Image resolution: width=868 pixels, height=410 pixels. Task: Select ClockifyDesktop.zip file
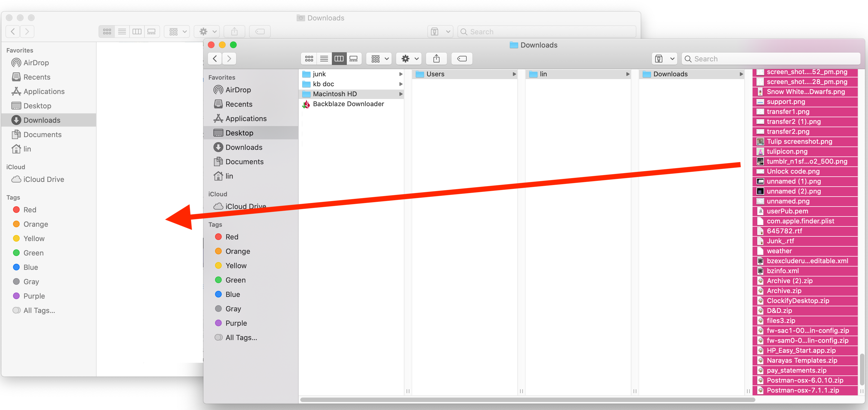(x=805, y=301)
